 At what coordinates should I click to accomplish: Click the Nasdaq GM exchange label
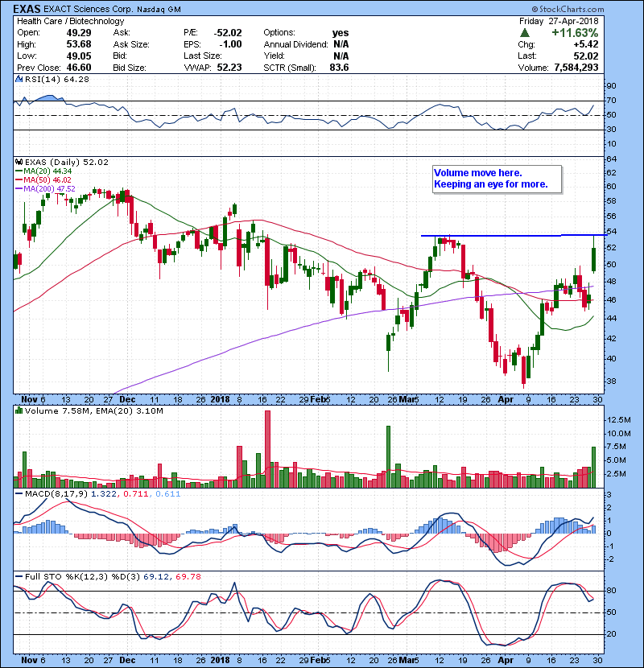pyautogui.click(x=159, y=10)
